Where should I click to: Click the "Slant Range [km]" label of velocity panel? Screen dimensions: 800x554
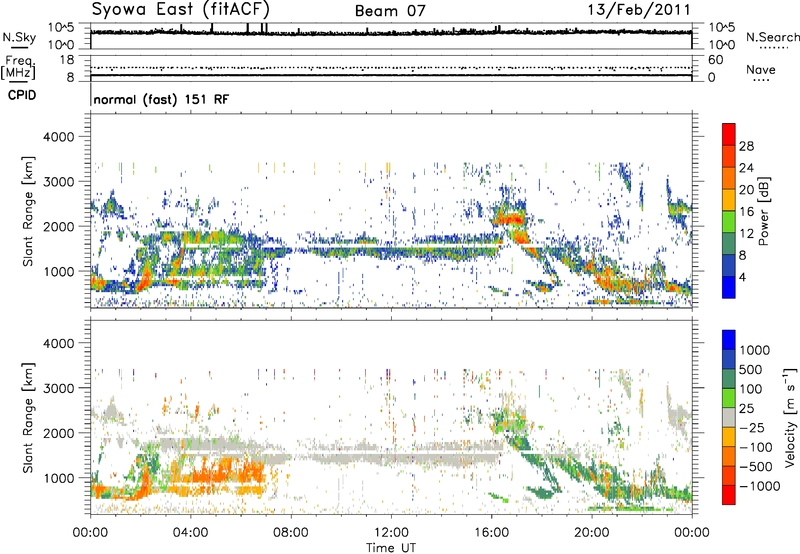point(28,417)
